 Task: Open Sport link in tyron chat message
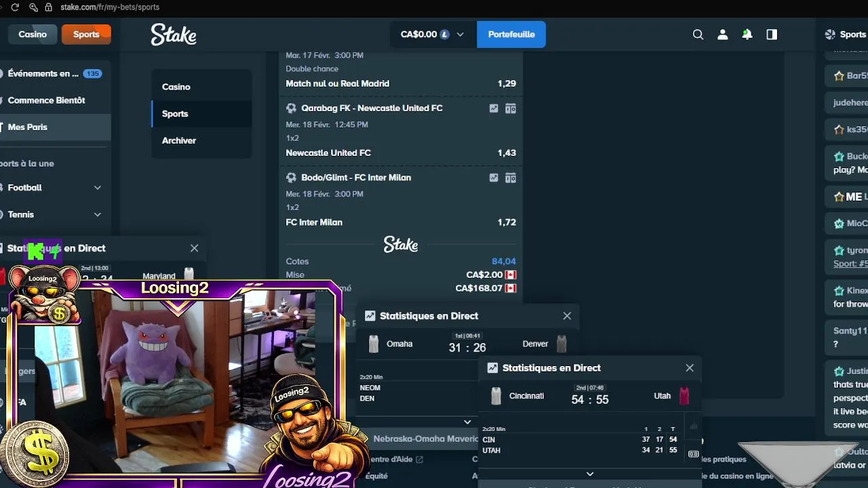click(850, 264)
